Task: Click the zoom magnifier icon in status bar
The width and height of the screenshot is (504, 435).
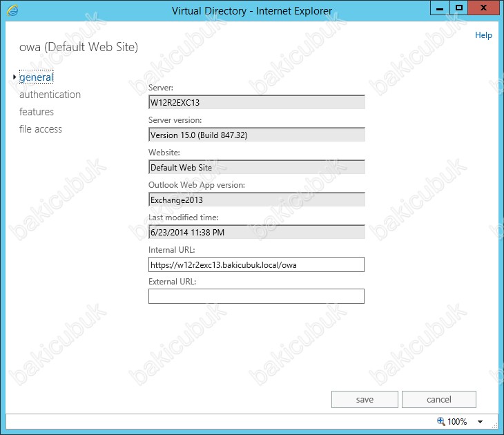Action: 440,421
